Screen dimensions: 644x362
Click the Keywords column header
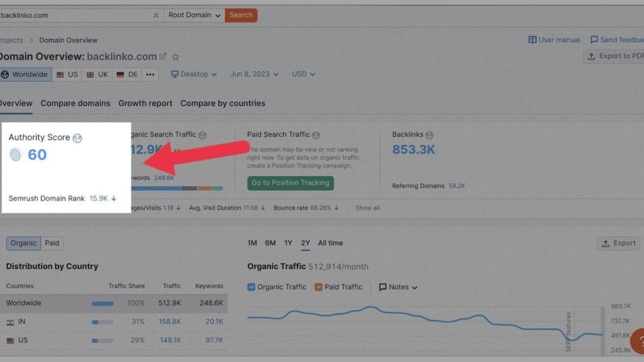pyautogui.click(x=209, y=286)
